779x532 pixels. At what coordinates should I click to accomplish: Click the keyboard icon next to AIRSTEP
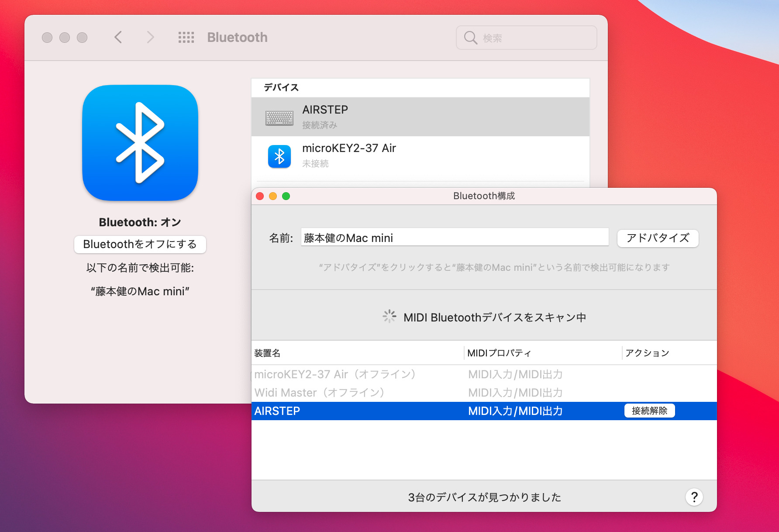pos(279,118)
